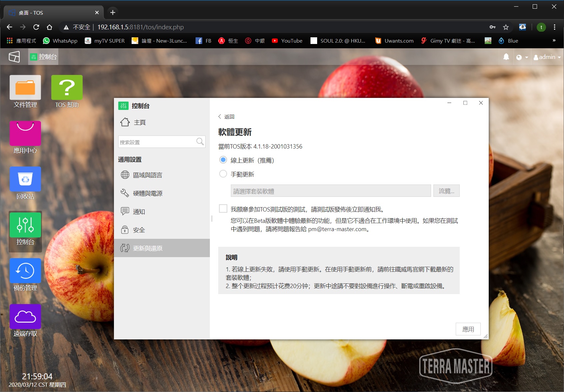Open 區域與語言 in the sidebar
This screenshot has width=564, height=392.
148,175
